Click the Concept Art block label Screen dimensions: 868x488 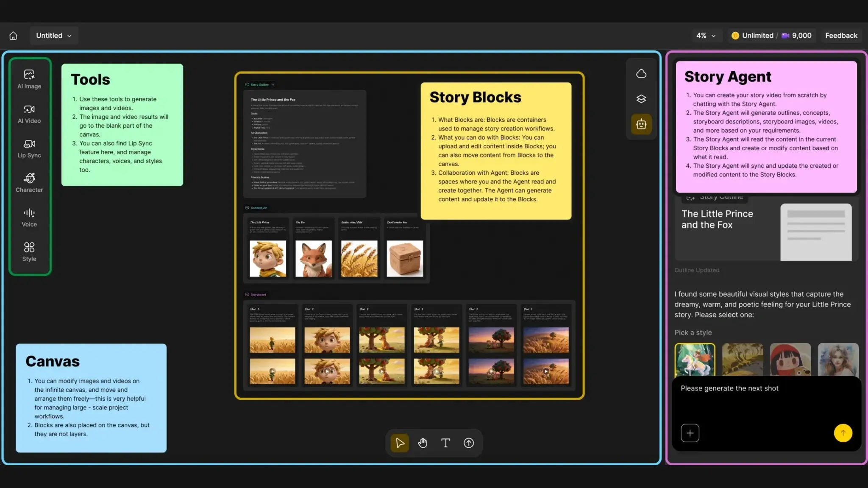click(x=259, y=208)
